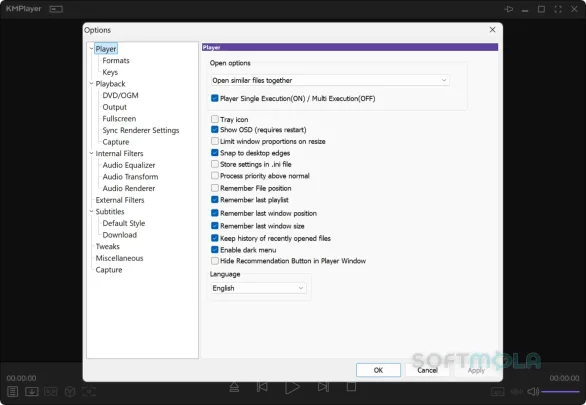Toggle Remember last window size

(215, 226)
